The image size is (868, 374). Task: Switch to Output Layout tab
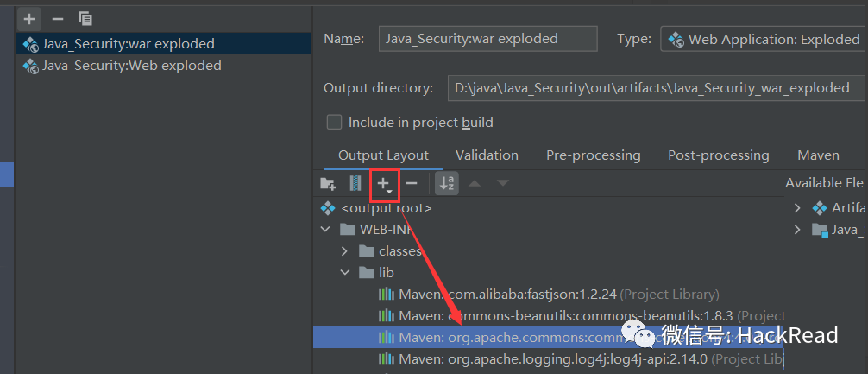(x=383, y=155)
